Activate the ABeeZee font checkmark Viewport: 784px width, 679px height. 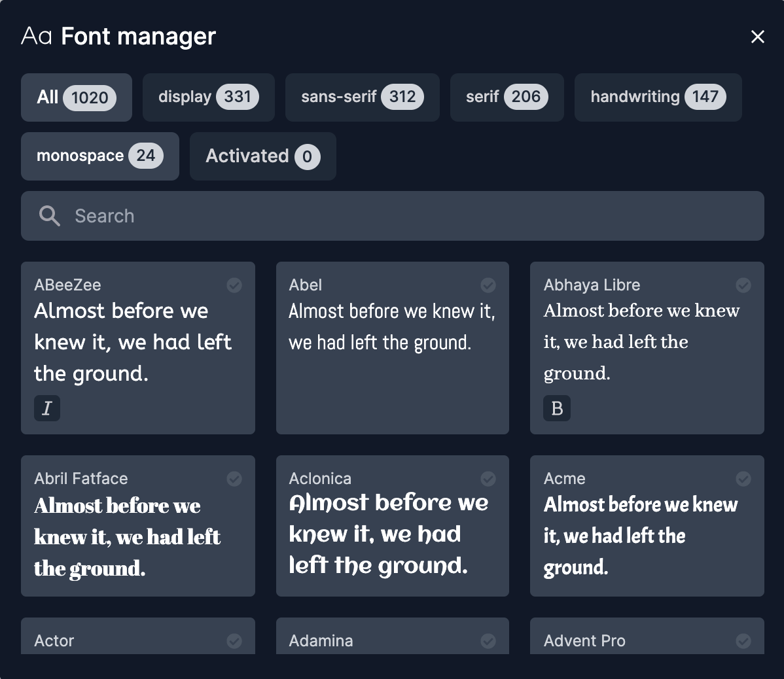(234, 285)
